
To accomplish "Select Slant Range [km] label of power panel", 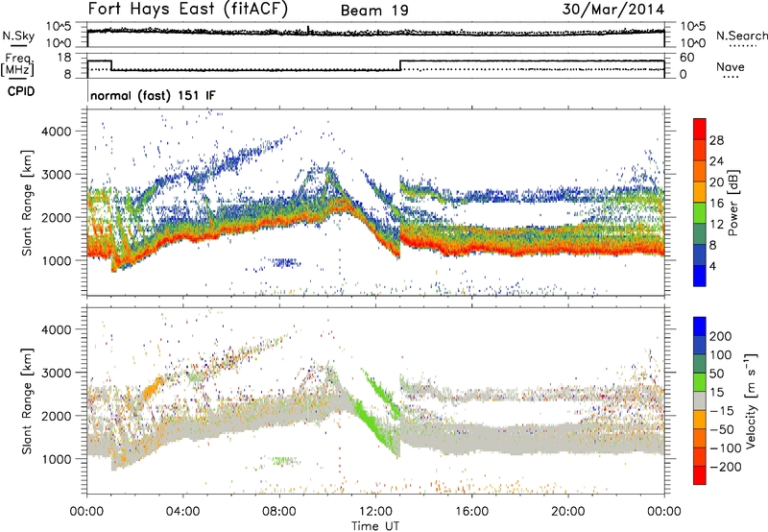I will (x=27, y=203).
